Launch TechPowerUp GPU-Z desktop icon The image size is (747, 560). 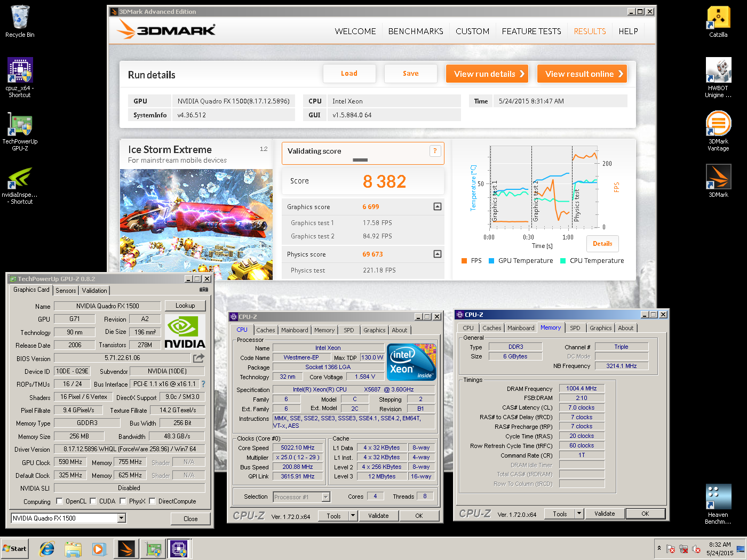tap(20, 131)
